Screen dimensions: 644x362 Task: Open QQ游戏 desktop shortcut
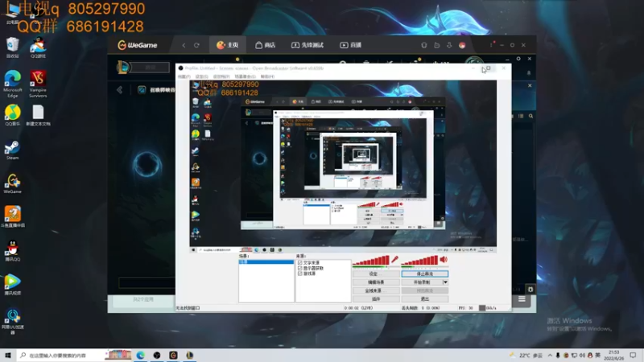[38, 48]
